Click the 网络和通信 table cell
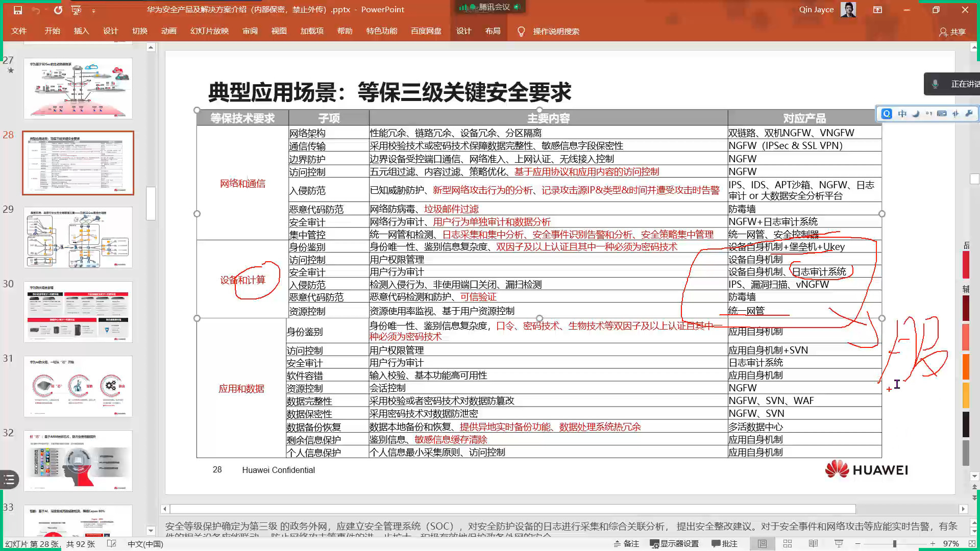Image resolution: width=980 pixels, height=551 pixels. pyautogui.click(x=242, y=184)
